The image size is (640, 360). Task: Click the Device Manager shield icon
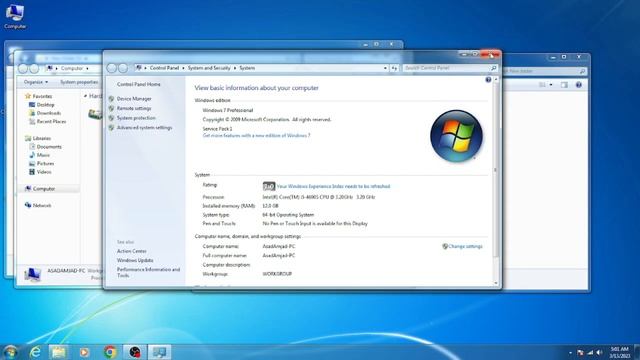(111, 99)
